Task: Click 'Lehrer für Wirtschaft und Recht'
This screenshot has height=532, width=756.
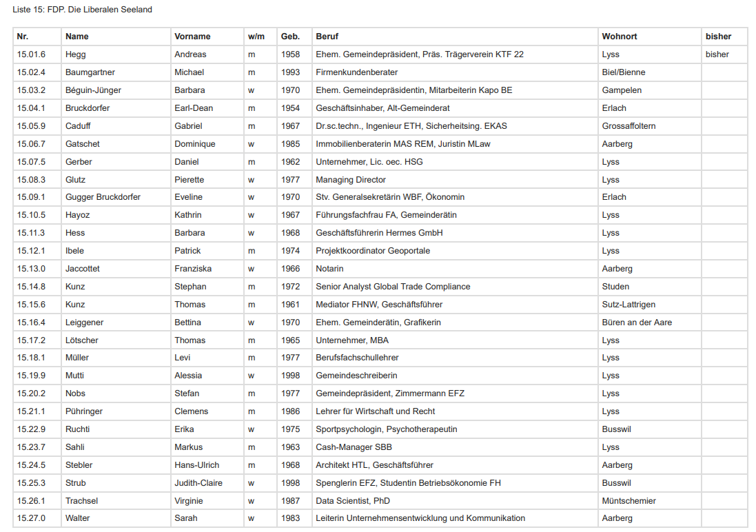Action: tap(375, 411)
